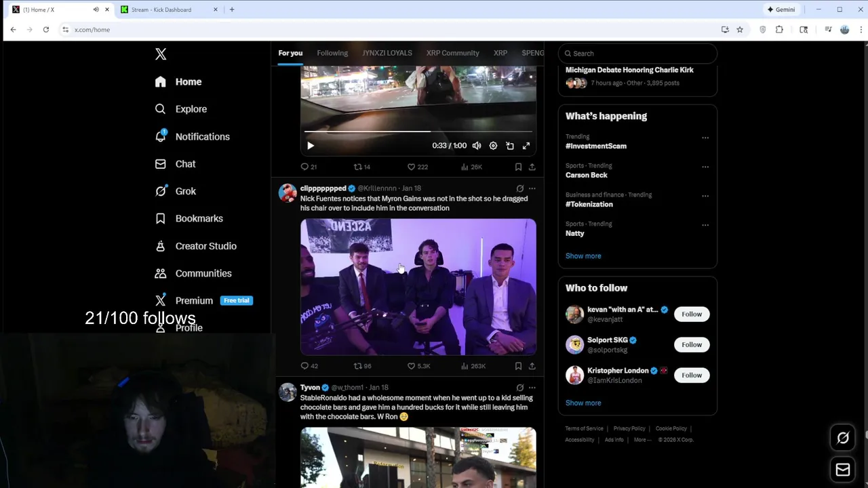868x488 pixels.
Task: Open the Nick Fuentes post video thumbnail
Action: (x=418, y=287)
